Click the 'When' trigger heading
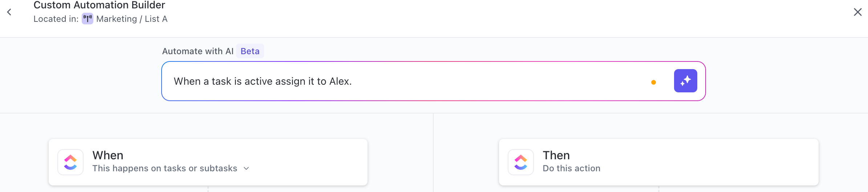This screenshot has height=192, width=868. [108, 155]
